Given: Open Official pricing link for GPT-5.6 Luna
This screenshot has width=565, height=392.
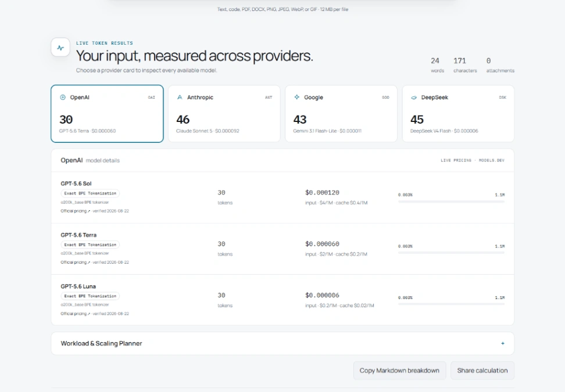Looking at the screenshot, I should (x=76, y=314).
